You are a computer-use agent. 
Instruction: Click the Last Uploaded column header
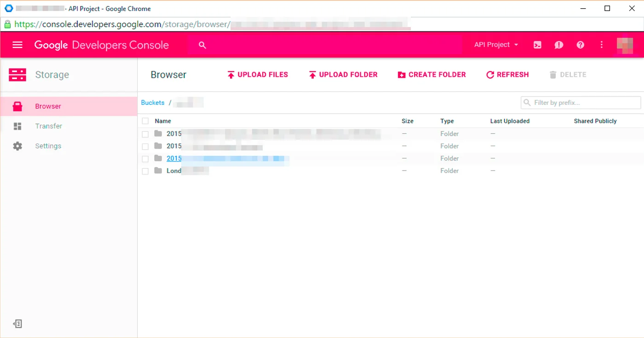[x=510, y=121]
